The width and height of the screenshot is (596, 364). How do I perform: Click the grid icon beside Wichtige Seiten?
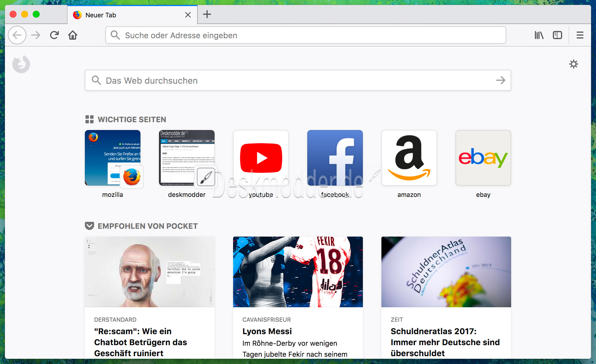[89, 119]
